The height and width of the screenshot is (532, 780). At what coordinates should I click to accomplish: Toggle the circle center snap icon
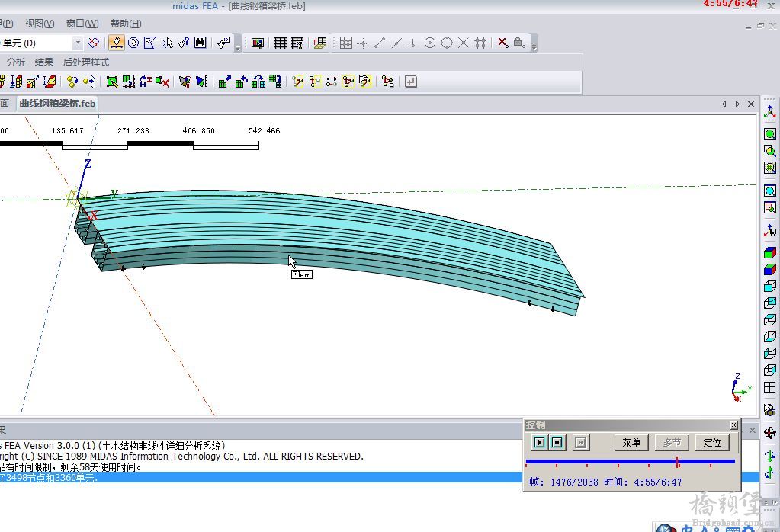[430, 43]
